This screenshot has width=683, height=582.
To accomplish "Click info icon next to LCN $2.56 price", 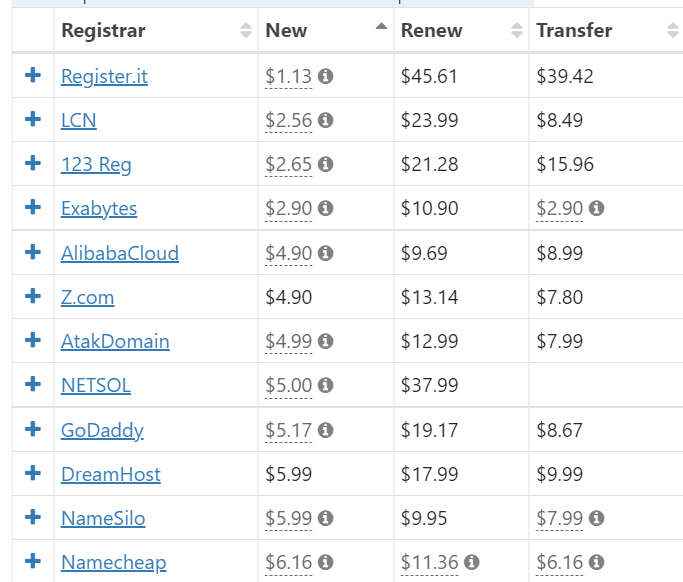I will coord(326,120).
